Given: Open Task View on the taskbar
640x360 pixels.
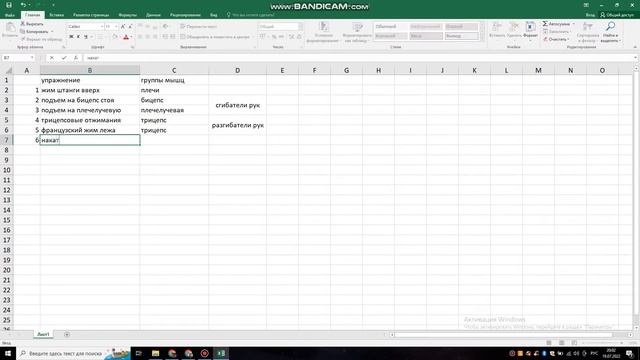Looking at the screenshot, I should tap(139, 353).
